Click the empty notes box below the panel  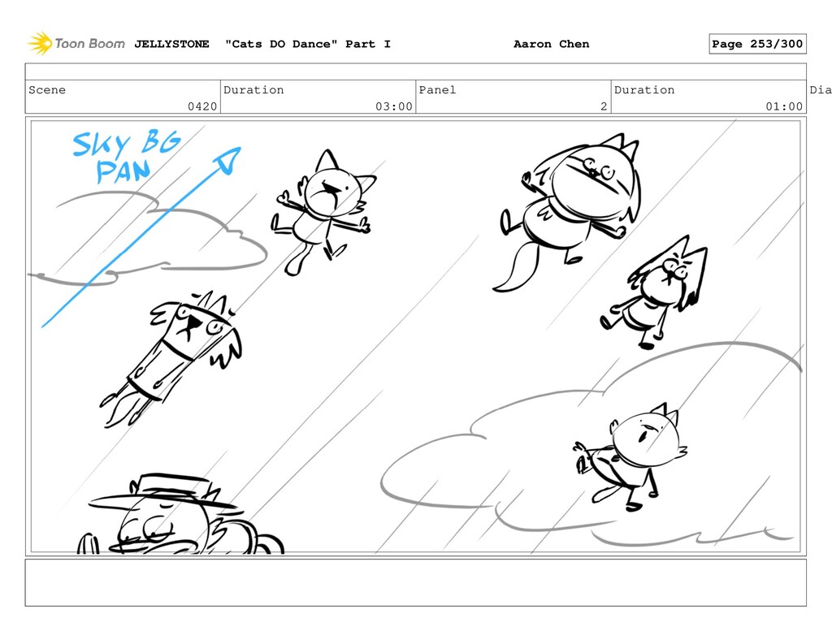(x=415, y=582)
